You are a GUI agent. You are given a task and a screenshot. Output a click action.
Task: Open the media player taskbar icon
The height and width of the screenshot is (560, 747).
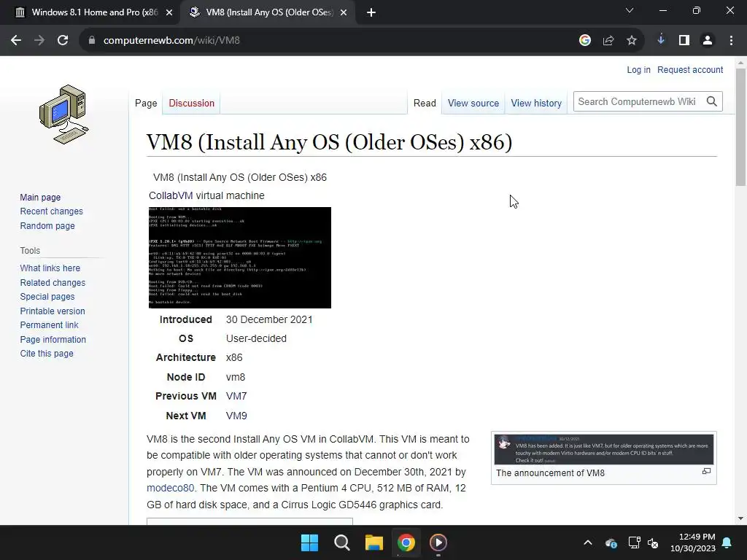[x=438, y=542]
